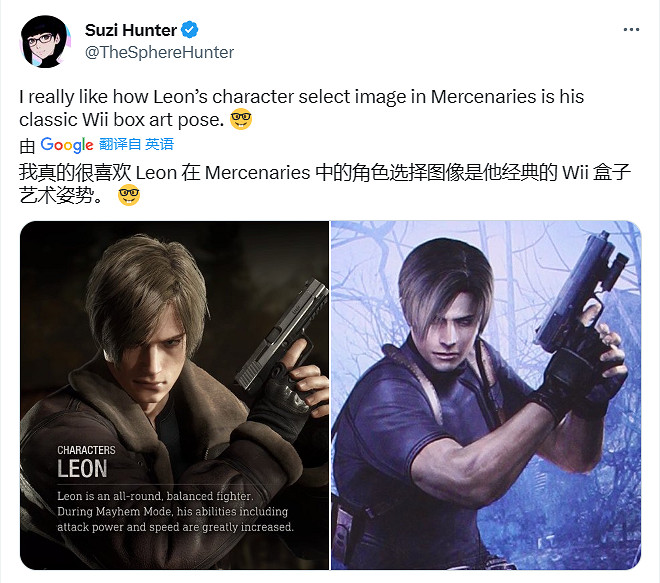Click the nerd emoji after Chinese translation
The height and width of the screenshot is (583, 660).
click(129, 195)
